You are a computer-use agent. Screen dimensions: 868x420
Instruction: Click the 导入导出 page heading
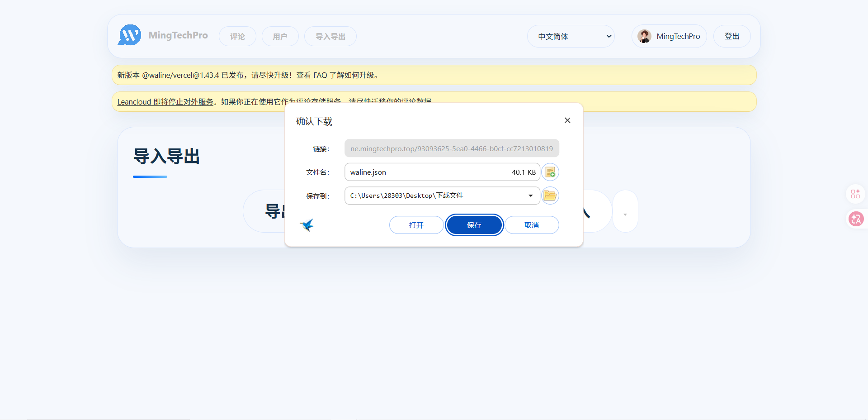(x=166, y=156)
